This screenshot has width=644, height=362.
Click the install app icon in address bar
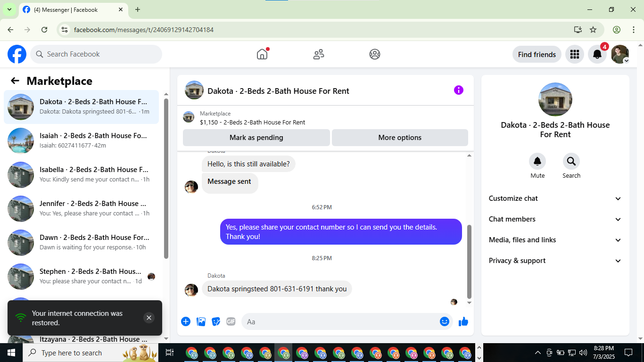[578, 30]
